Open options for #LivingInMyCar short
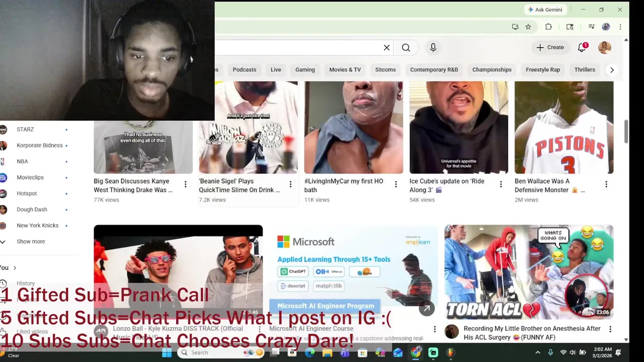This screenshot has height=362, width=644. [395, 185]
